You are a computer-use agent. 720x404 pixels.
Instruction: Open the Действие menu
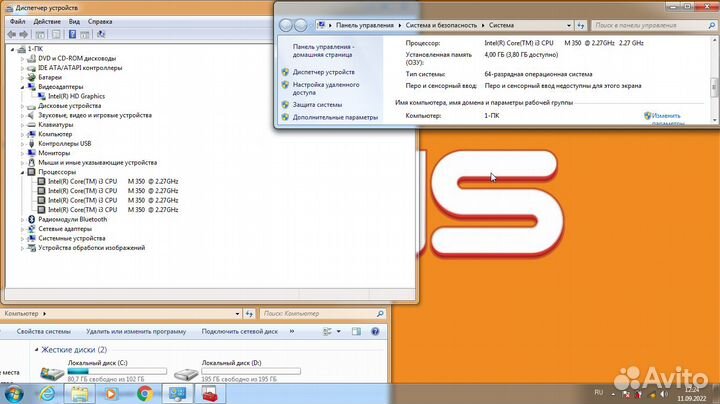pyautogui.click(x=47, y=22)
